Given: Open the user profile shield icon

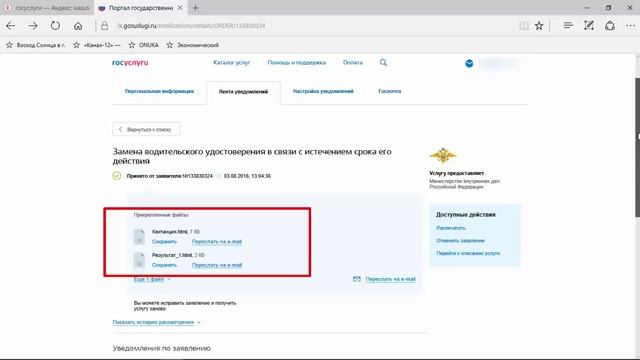Looking at the screenshot, I should [469, 63].
